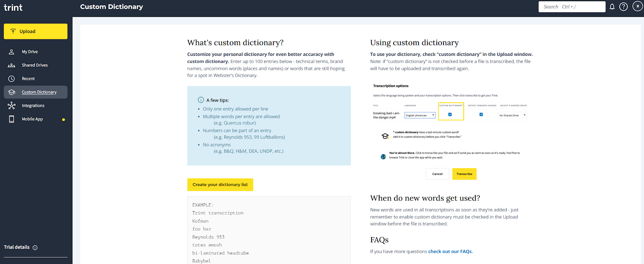This screenshot has width=644, height=264.
Task: Click Trial details label
Action: 17,247
